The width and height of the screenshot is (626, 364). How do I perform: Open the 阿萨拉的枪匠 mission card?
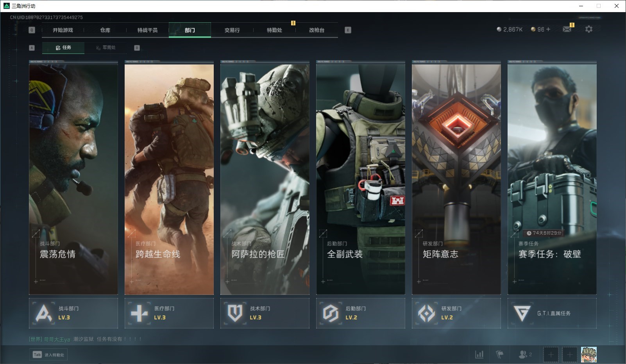click(x=265, y=179)
